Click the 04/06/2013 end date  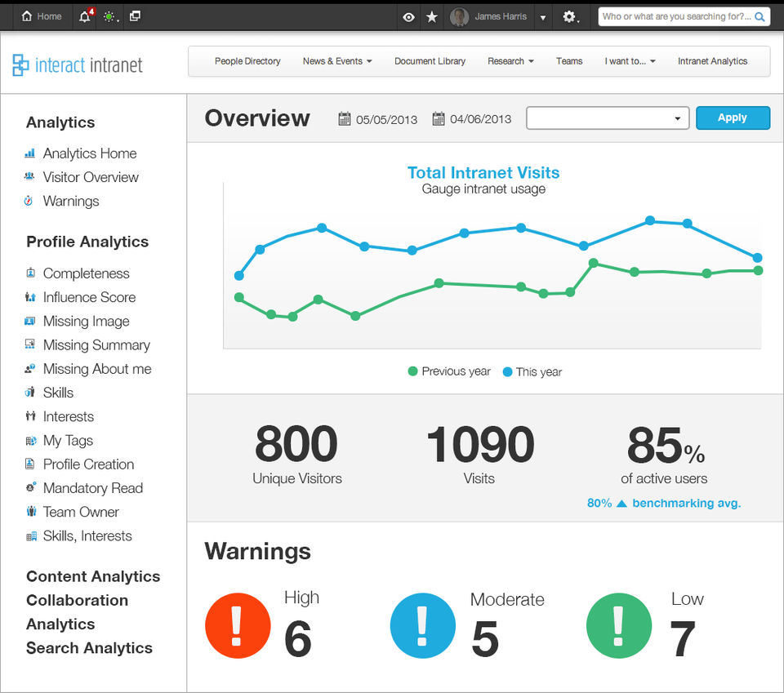(x=480, y=119)
